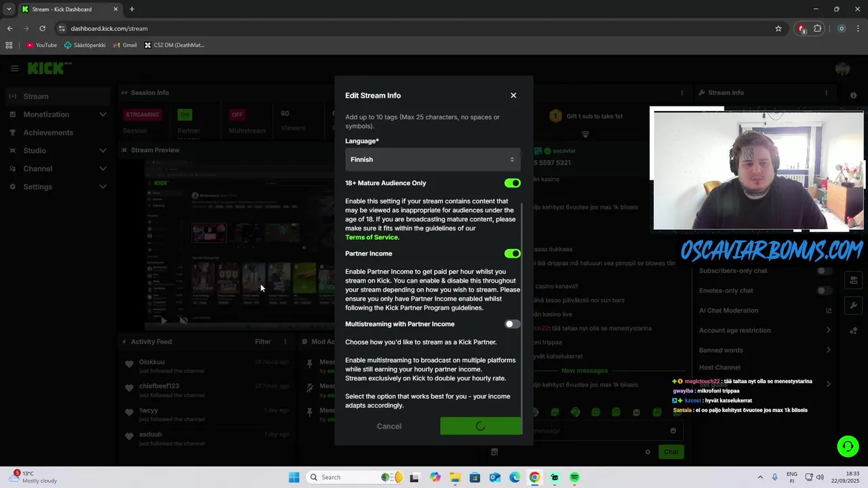Open the Language dropdown showing Finnish
868x488 pixels.
pyautogui.click(x=433, y=159)
